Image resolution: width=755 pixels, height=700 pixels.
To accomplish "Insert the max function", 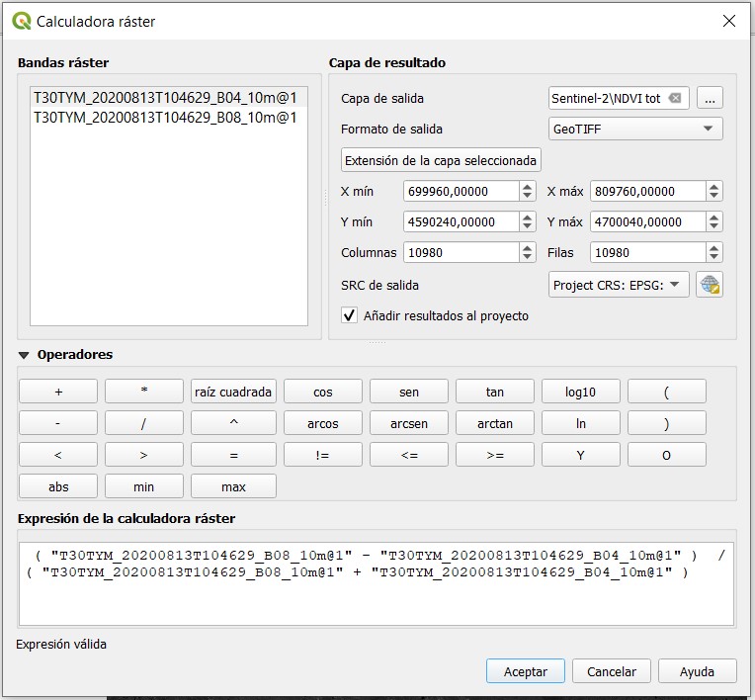I will [x=233, y=486].
